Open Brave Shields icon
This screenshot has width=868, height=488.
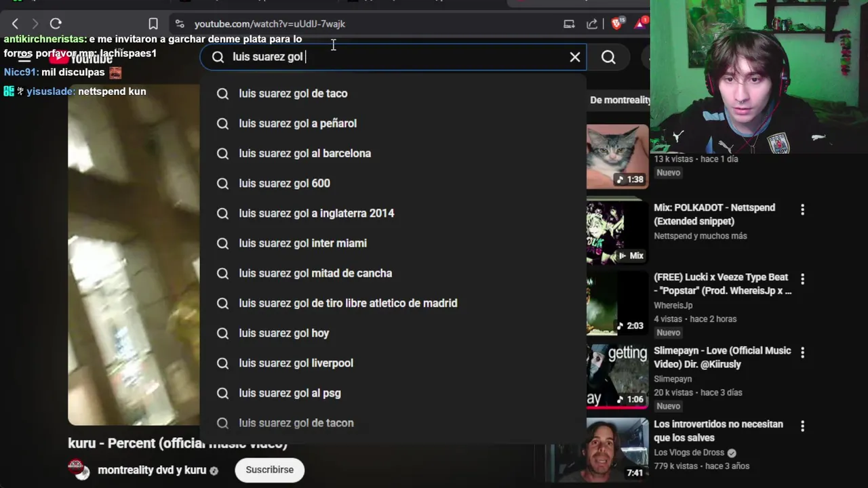click(x=618, y=23)
